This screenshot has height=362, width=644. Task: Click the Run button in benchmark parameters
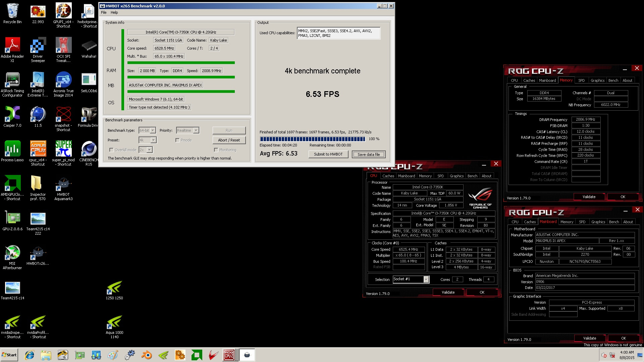pos(229,130)
